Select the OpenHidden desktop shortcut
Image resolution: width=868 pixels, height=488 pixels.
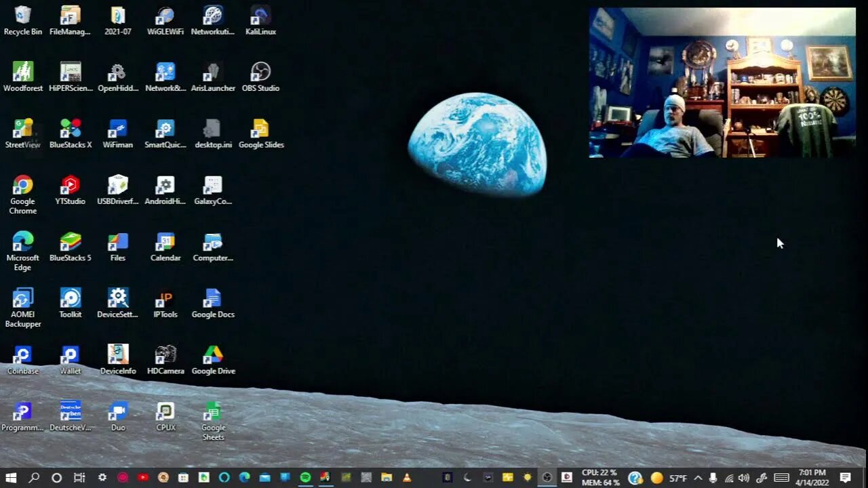coord(118,77)
